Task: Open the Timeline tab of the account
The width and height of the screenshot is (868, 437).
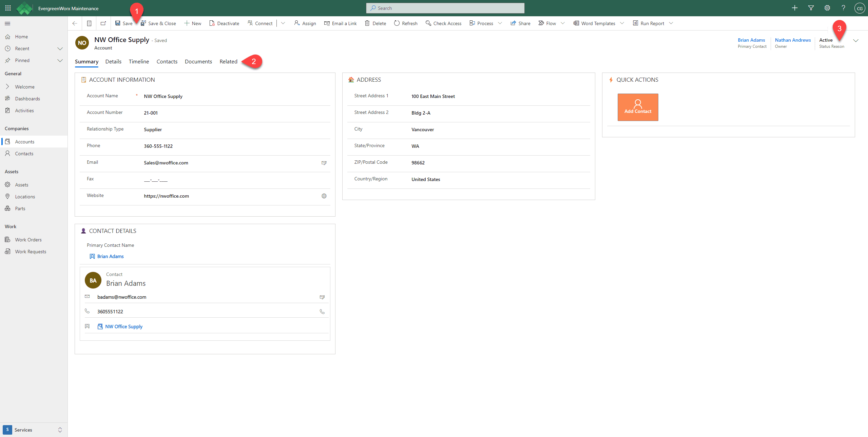Action: click(138, 61)
